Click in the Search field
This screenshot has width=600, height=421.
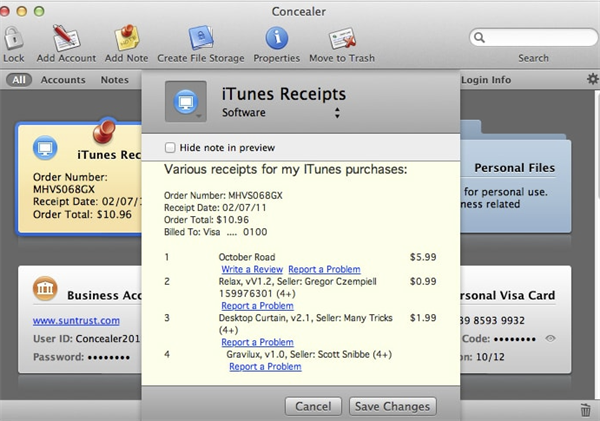[x=533, y=38]
